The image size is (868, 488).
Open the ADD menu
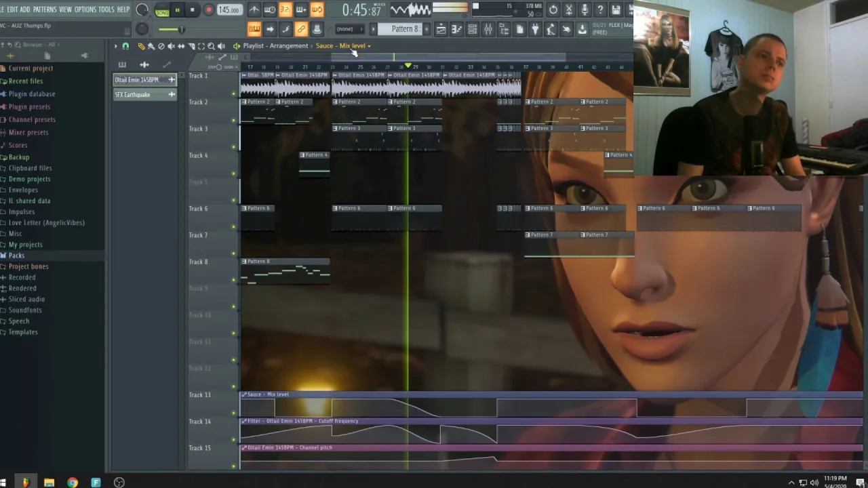pos(25,9)
